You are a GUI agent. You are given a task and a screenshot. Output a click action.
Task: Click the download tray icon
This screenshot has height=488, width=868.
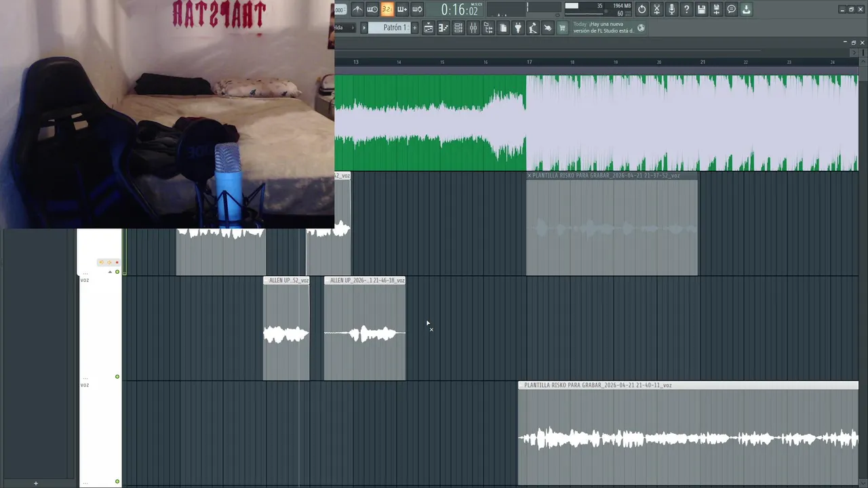point(746,9)
